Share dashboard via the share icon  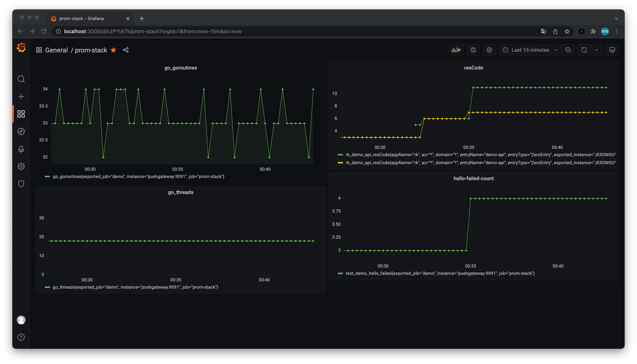point(126,50)
